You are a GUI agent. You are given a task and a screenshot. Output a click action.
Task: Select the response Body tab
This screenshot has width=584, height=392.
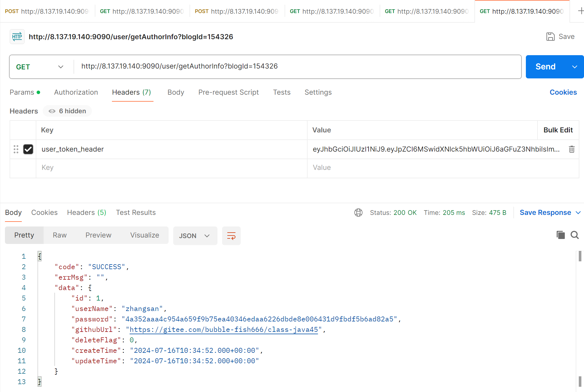point(13,213)
